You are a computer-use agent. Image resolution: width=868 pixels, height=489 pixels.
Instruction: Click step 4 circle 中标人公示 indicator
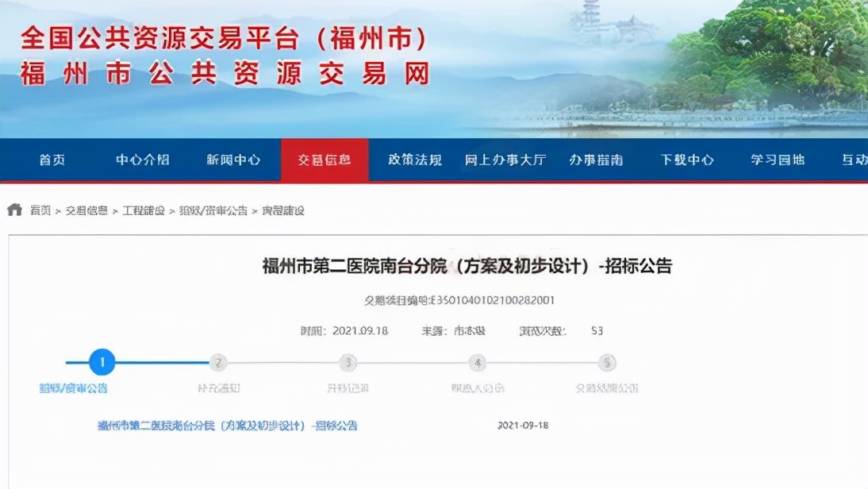[477, 361]
